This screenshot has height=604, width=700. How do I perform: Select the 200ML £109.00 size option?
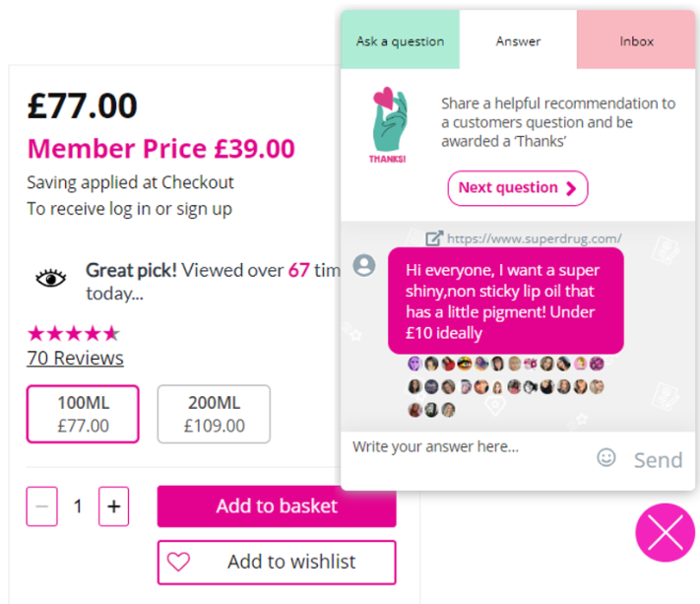(x=214, y=414)
